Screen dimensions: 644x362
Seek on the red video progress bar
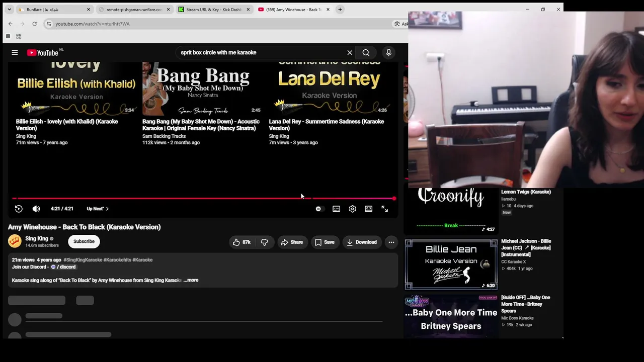click(204, 199)
